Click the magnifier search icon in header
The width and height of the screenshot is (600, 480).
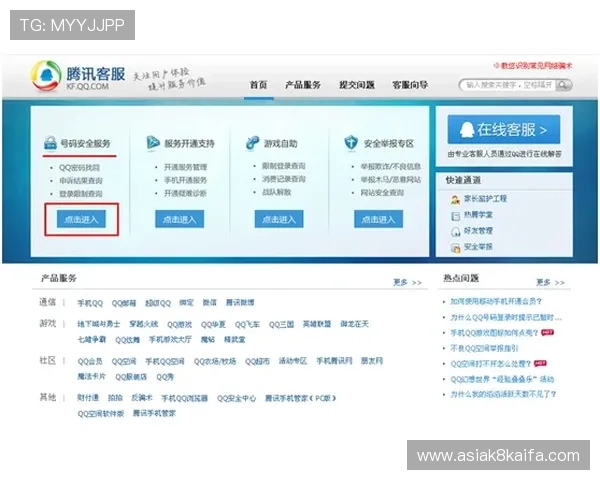click(563, 85)
